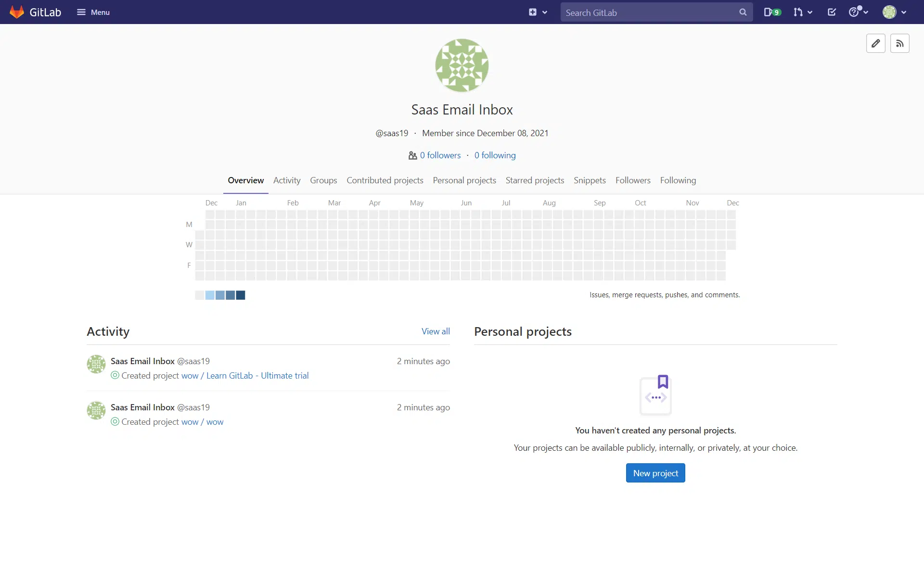Subscribe via the RSS feed icon
Image resolution: width=924 pixels, height=571 pixels.
899,43
